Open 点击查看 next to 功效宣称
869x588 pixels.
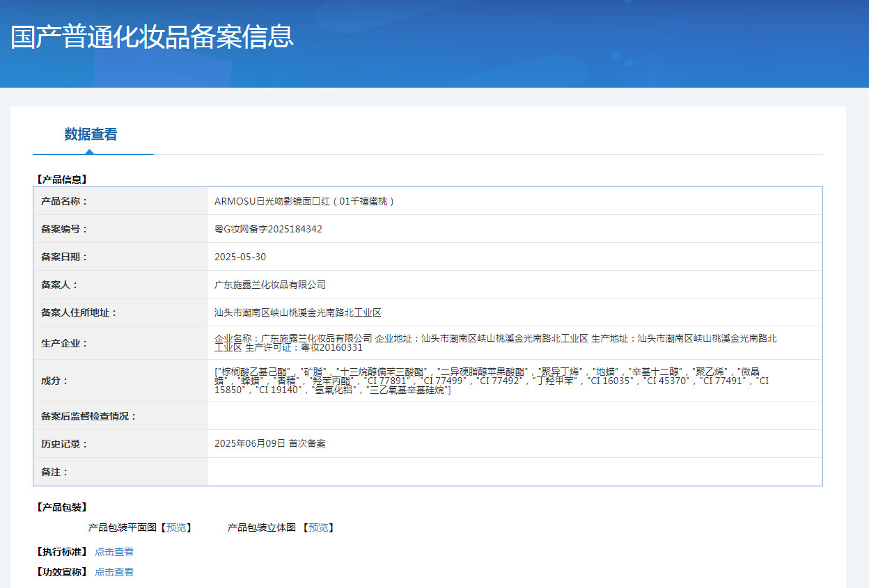click(x=114, y=572)
